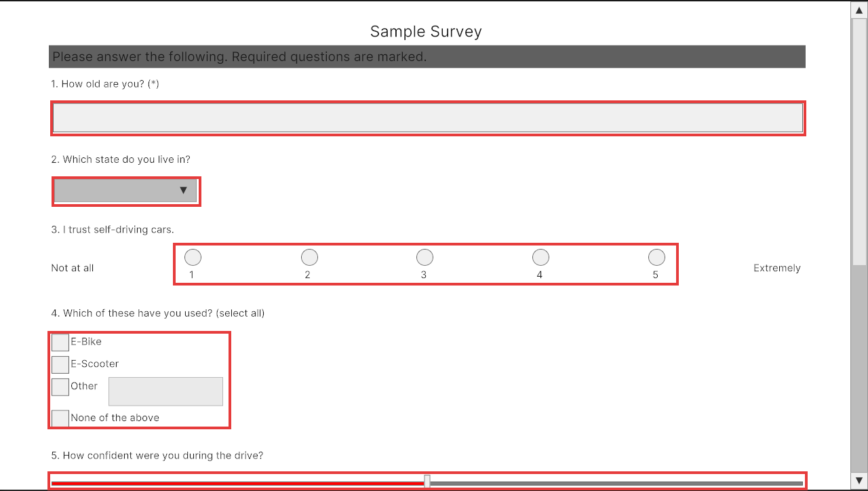Click the 'How confident were you during the drive?' text

pyautogui.click(x=157, y=455)
